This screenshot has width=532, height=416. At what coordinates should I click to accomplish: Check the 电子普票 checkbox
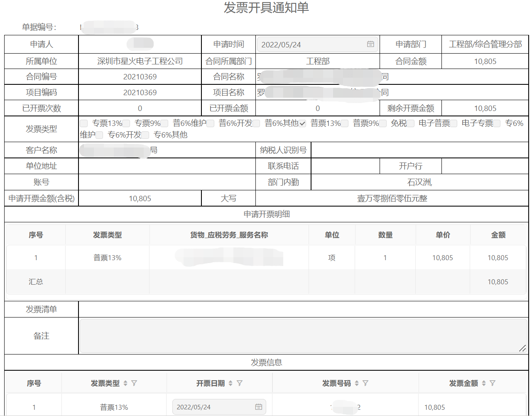click(x=411, y=123)
